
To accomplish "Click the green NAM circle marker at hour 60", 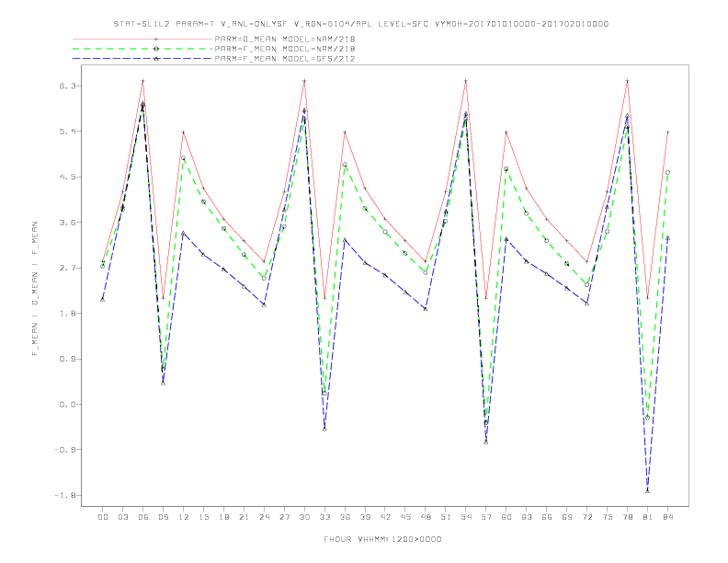I will coord(506,169).
